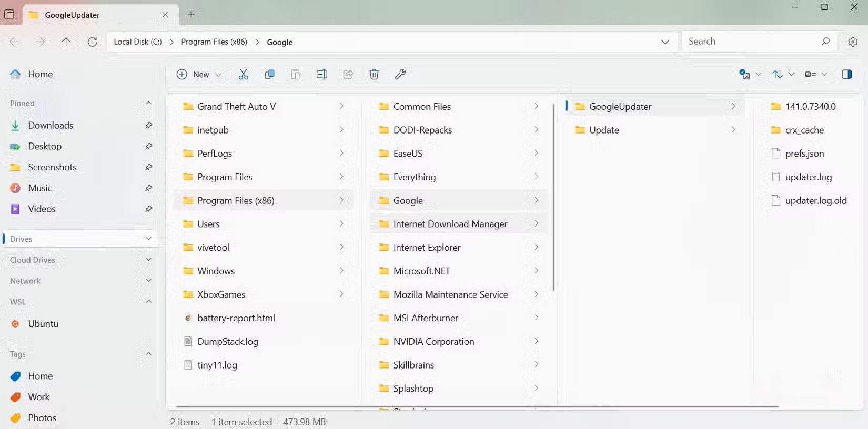Unpin Downloads from the sidebar
868x429 pixels.
[x=148, y=125]
